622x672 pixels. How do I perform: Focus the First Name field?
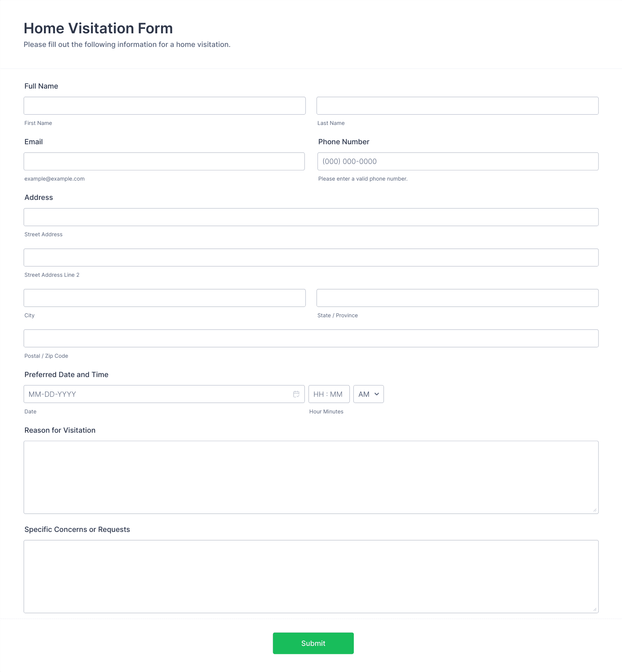coord(165,106)
